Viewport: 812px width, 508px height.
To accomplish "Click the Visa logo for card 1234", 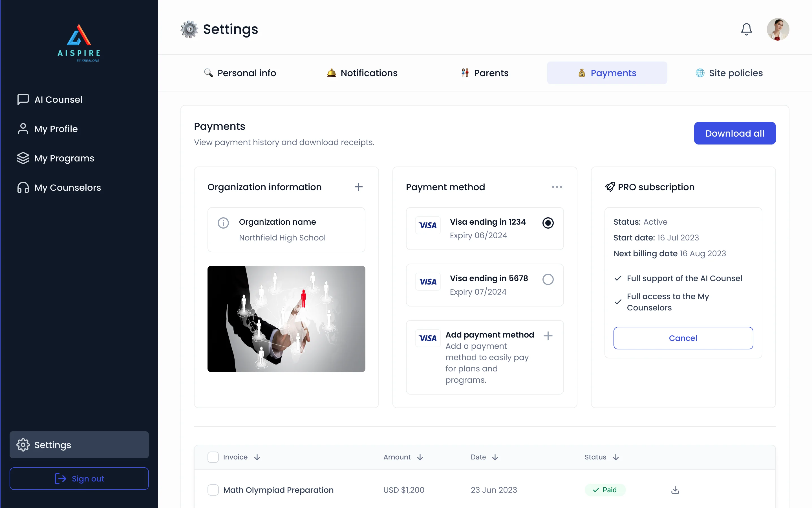I will [428, 225].
